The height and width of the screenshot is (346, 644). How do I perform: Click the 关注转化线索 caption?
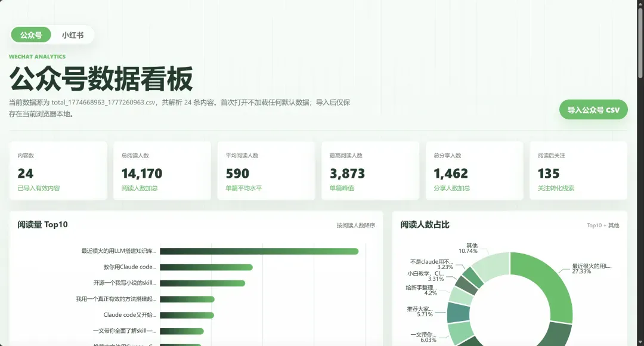[x=556, y=188]
